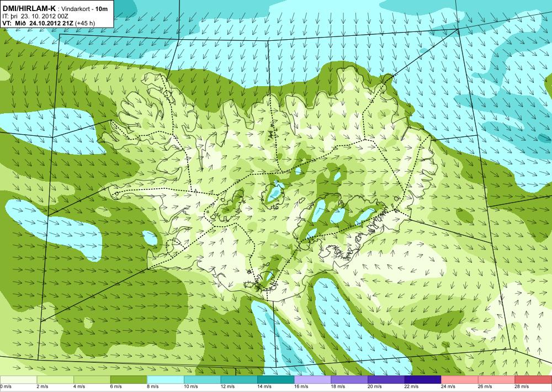Screen dimensions: 552x392
Task: Click the '2 m/s' legend label
Action: (43, 386)
